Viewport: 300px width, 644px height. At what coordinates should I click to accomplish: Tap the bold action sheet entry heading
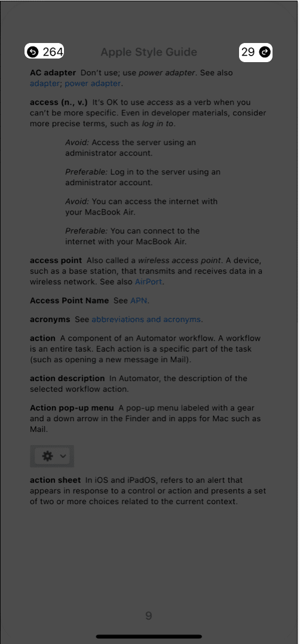[55, 480]
